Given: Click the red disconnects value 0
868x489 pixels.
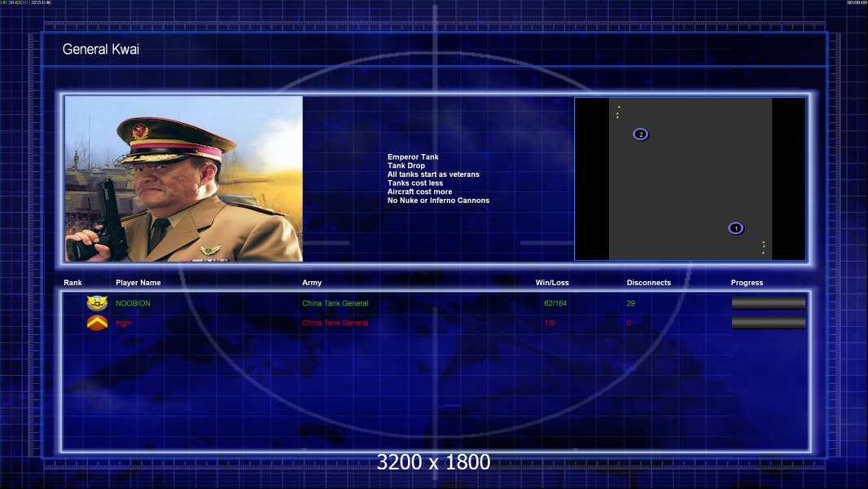Looking at the screenshot, I should pyautogui.click(x=629, y=323).
